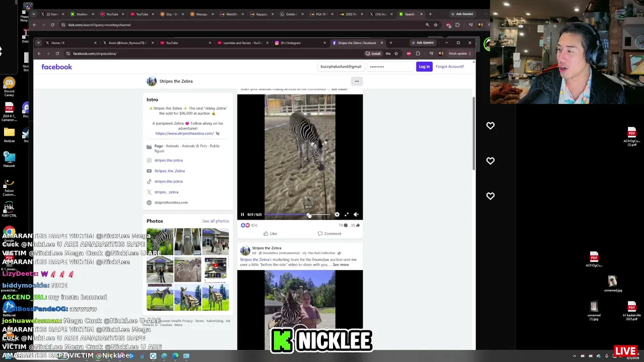Pause the zebra video

pyautogui.click(x=243, y=215)
